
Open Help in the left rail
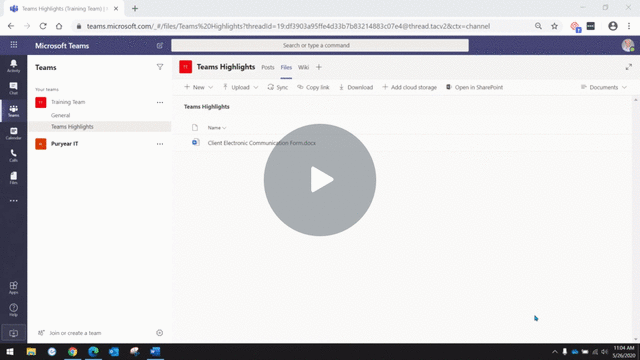tap(13, 310)
